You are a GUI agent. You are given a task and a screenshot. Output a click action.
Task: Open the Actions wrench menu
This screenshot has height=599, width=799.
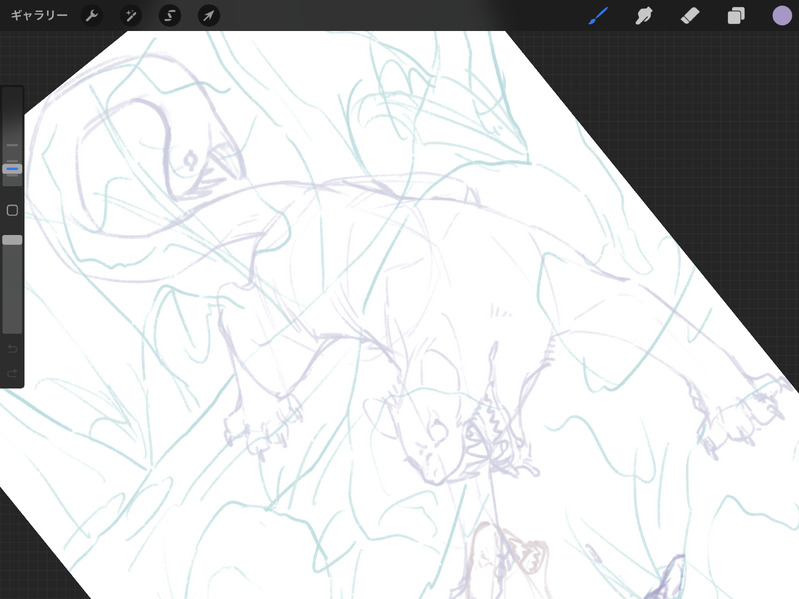pos(92,16)
